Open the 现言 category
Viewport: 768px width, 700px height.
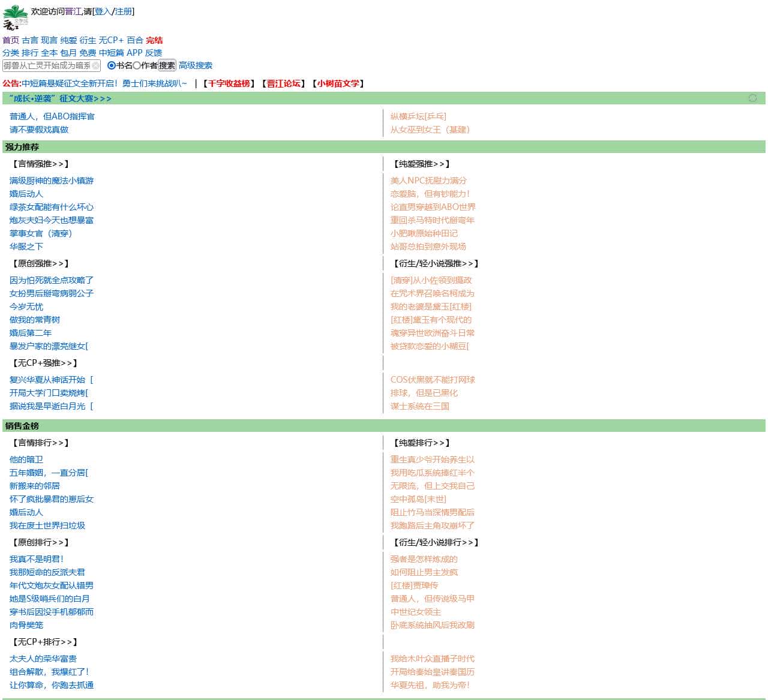(49, 40)
